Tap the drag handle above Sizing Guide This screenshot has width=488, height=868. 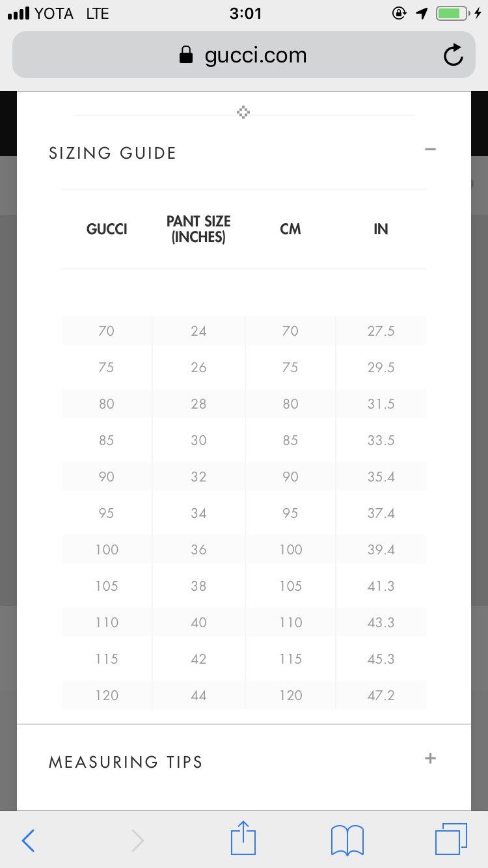click(x=243, y=112)
